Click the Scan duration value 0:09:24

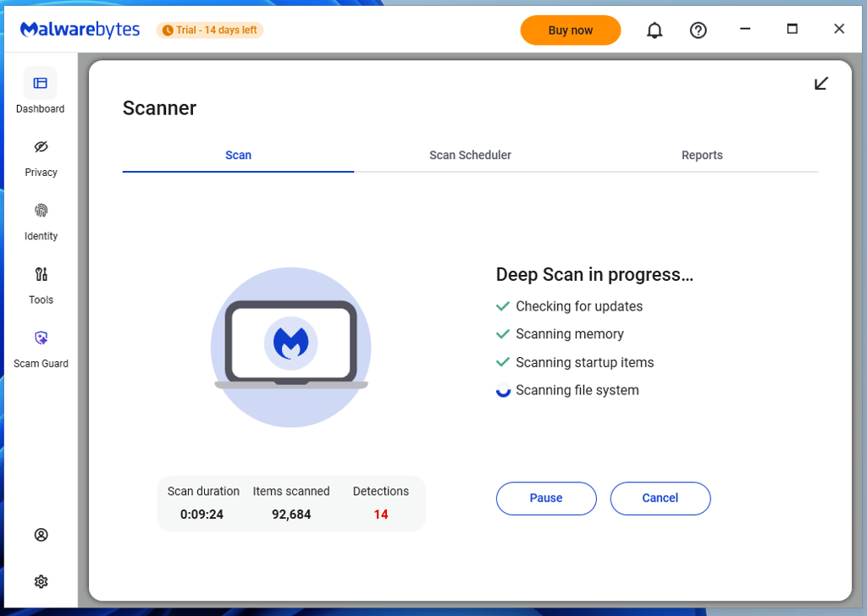(x=202, y=514)
